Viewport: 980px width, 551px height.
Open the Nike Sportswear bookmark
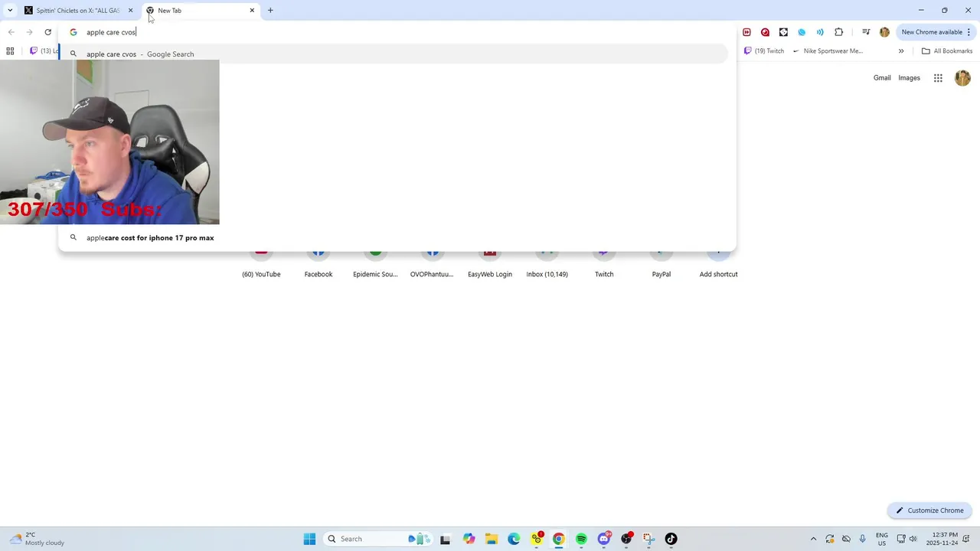coord(828,51)
